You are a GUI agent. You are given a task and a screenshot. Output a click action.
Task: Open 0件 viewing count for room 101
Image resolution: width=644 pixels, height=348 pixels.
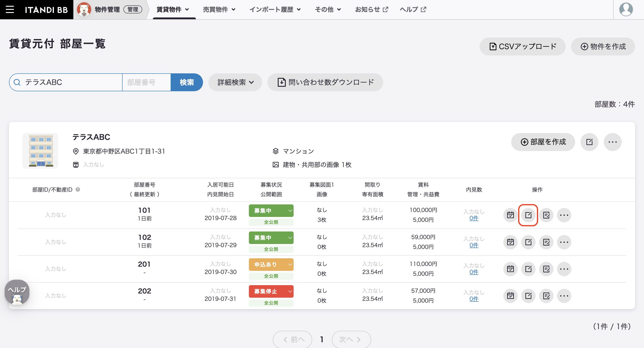coord(474,218)
